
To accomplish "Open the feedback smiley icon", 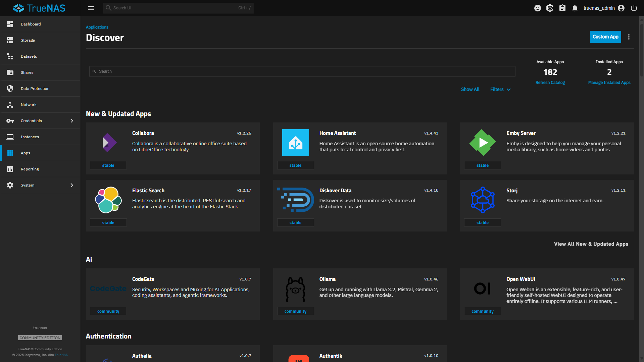I will pyautogui.click(x=538, y=8).
